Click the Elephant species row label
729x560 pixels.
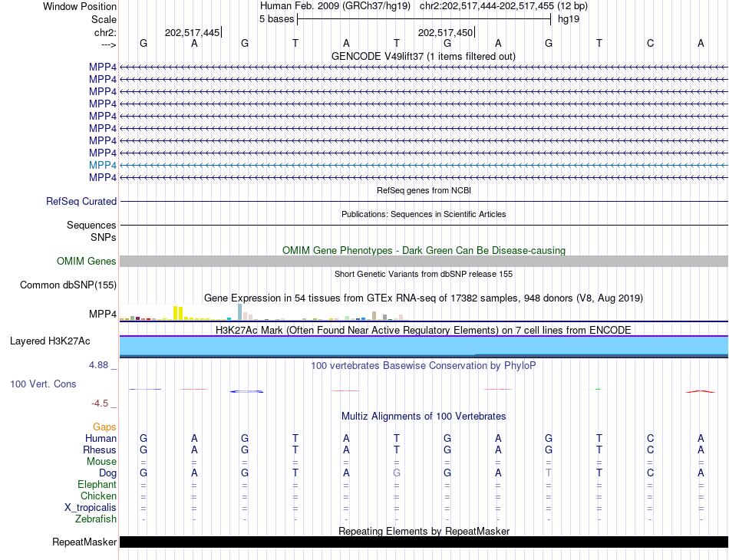97,484
